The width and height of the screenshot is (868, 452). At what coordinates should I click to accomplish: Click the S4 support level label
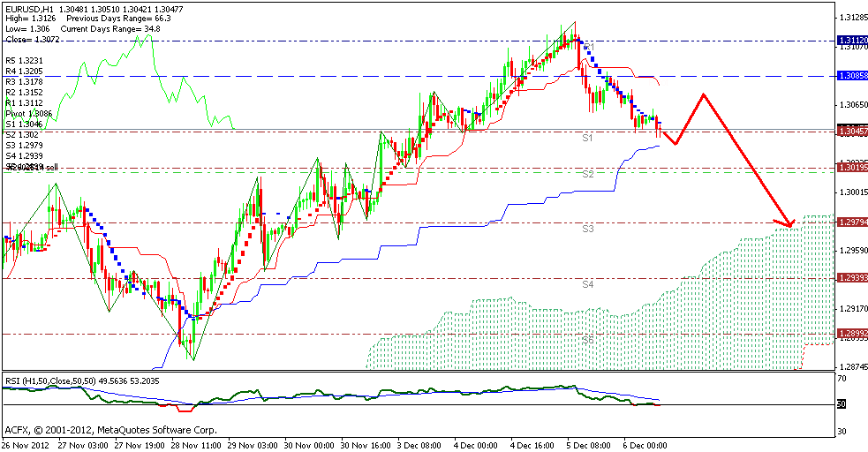[x=586, y=284]
